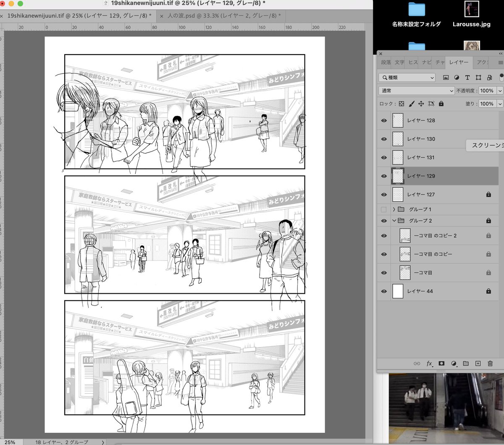Lock position move-arrows icon
The width and height of the screenshot is (504, 445).
(x=421, y=103)
